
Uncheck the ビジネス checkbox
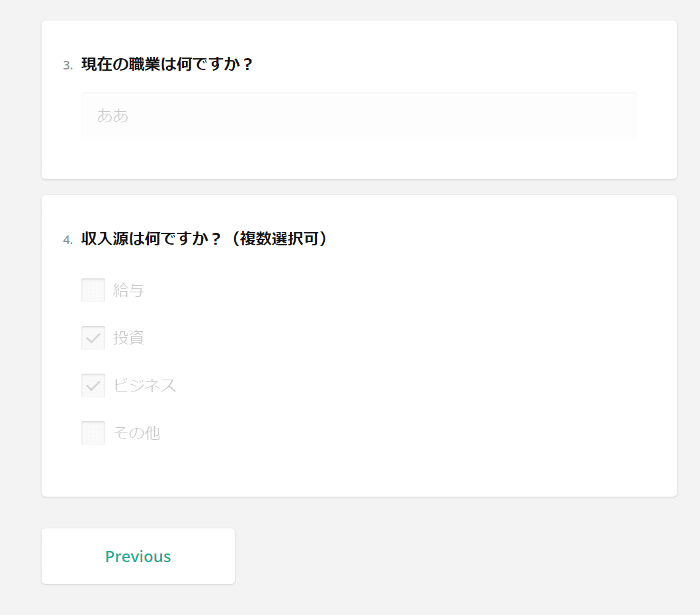coord(93,386)
